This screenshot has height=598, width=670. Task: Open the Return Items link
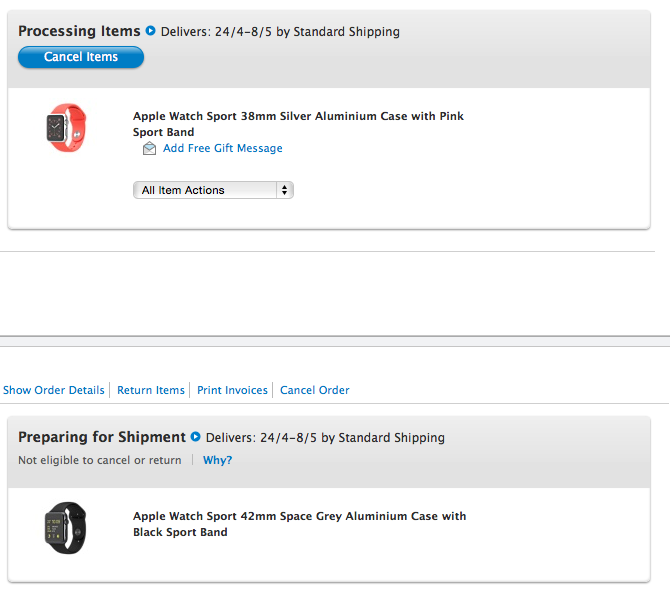pyautogui.click(x=151, y=390)
